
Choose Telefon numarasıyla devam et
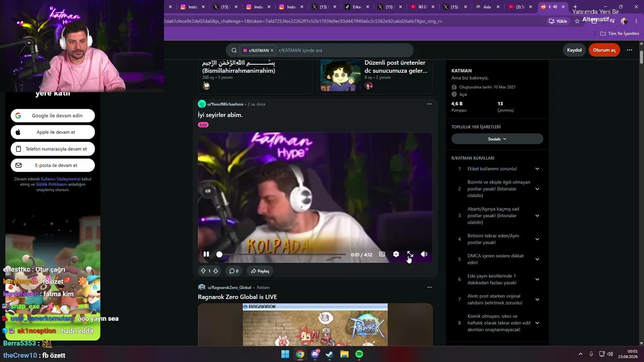point(53,149)
